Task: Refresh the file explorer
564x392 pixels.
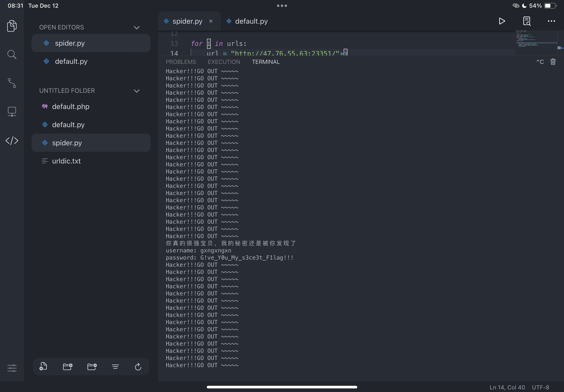Action: tap(138, 367)
